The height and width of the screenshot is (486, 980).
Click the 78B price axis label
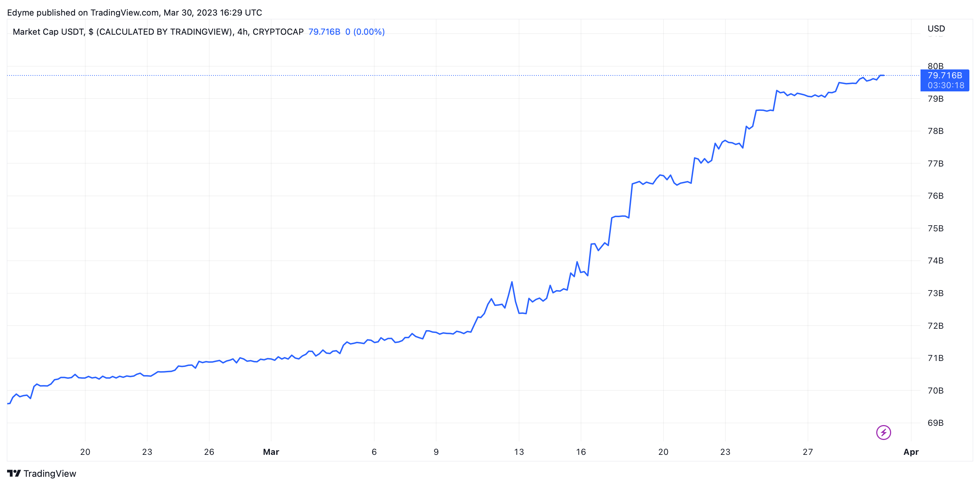[x=935, y=131]
